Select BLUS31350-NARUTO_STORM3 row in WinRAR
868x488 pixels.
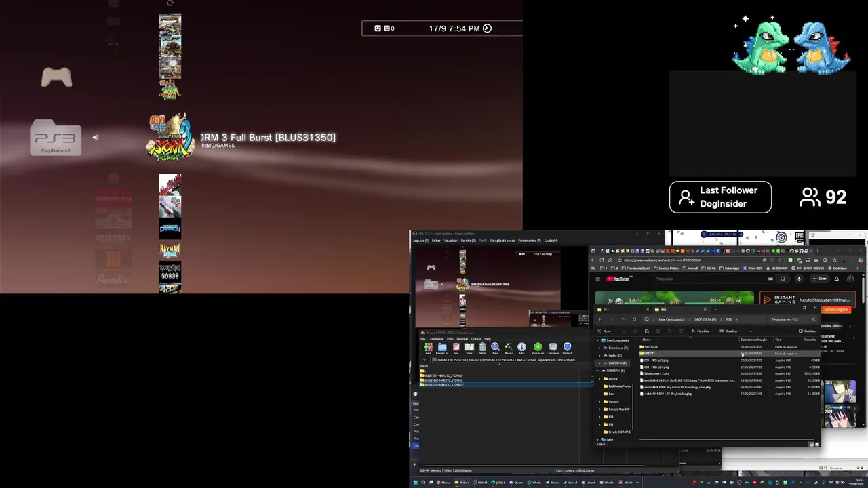click(x=505, y=385)
